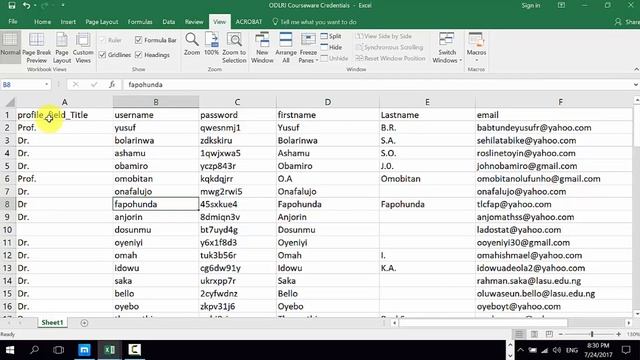
Task: Click the zoom in plus button
Action: [x=619, y=334]
